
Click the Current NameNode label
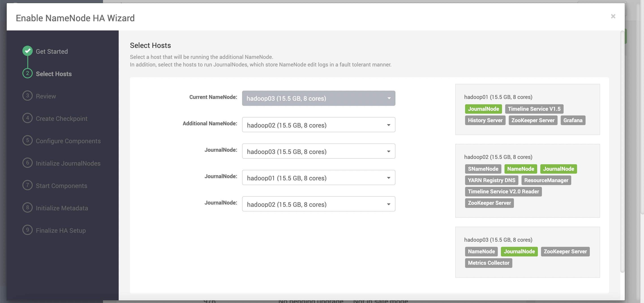(x=213, y=97)
